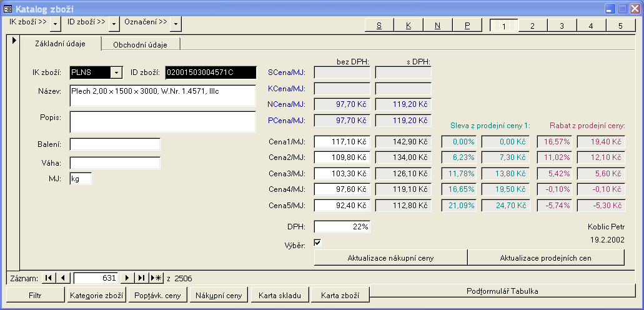Go to the previous record
The image size is (644, 310).
click(64, 278)
